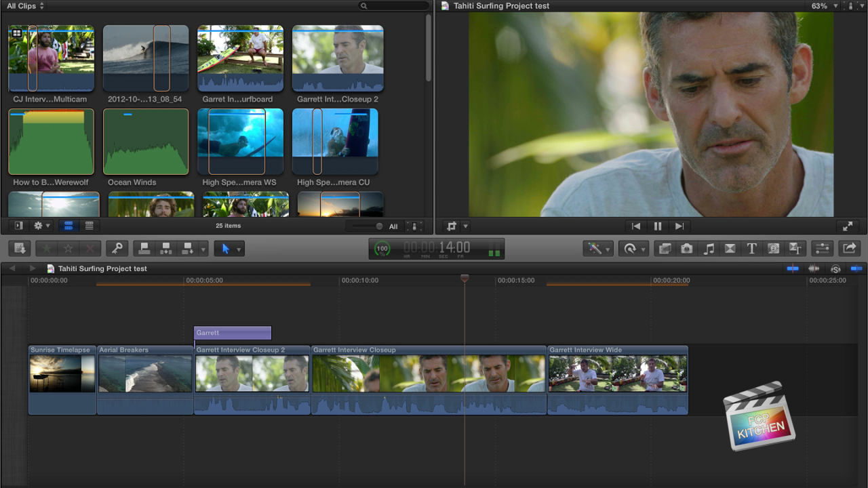
Task: Toggle audio solo in the timeline
Action: coord(835,268)
